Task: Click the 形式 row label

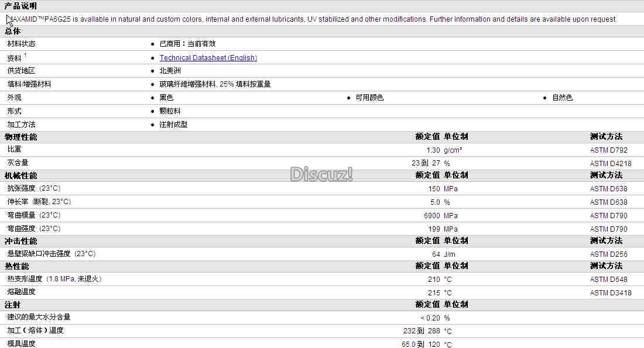Action: pyautogui.click(x=15, y=111)
